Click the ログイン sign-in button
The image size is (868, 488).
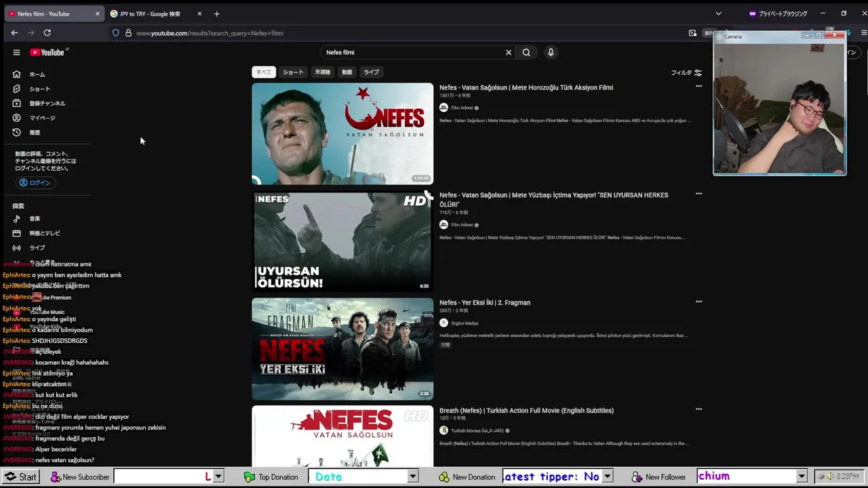[x=35, y=182]
